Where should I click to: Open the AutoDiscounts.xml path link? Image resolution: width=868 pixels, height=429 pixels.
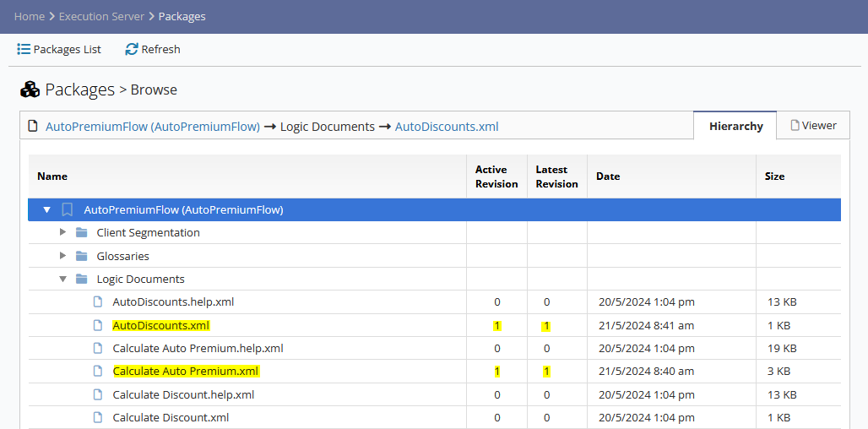pyautogui.click(x=447, y=127)
